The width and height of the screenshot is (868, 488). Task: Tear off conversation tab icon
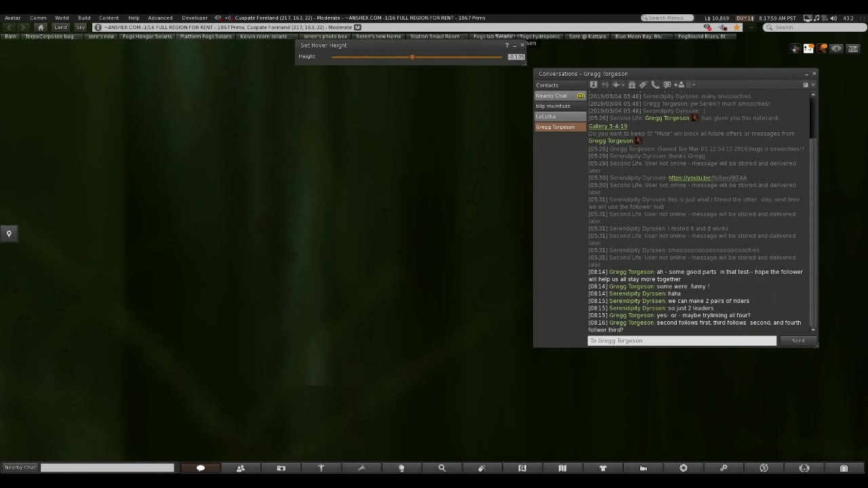[806, 85]
